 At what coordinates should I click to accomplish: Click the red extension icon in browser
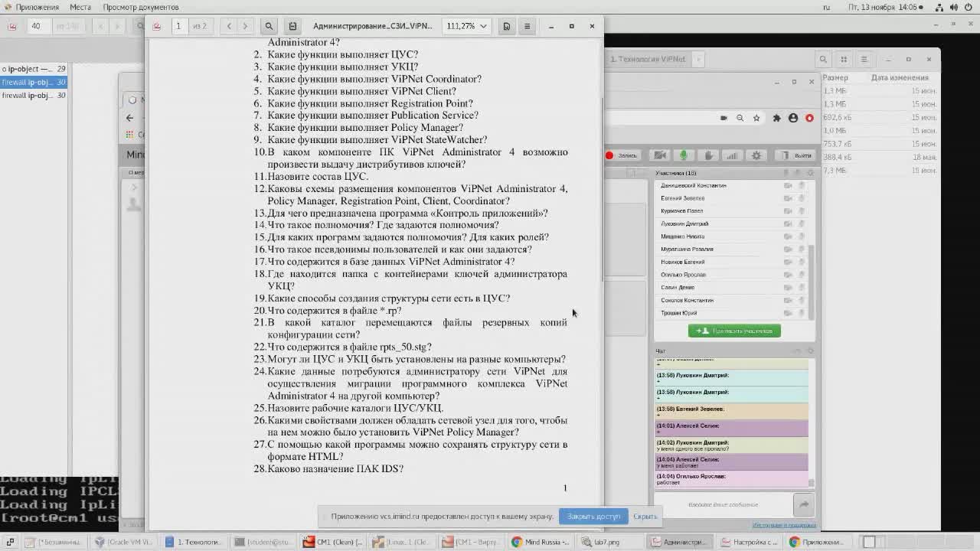point(809,118)
